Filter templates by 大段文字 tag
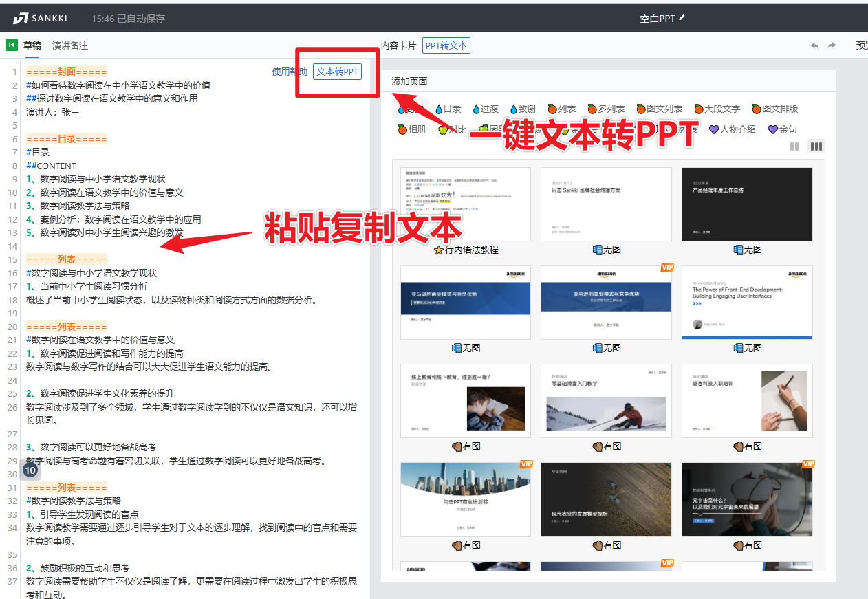This screenshot has height=599, width=868. click(717, 109)
